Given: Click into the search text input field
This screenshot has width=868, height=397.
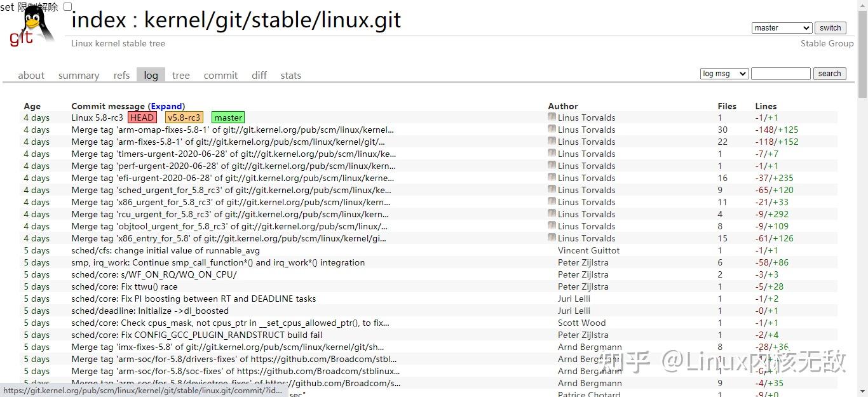Looking at the screenshot, I should 780,73.
